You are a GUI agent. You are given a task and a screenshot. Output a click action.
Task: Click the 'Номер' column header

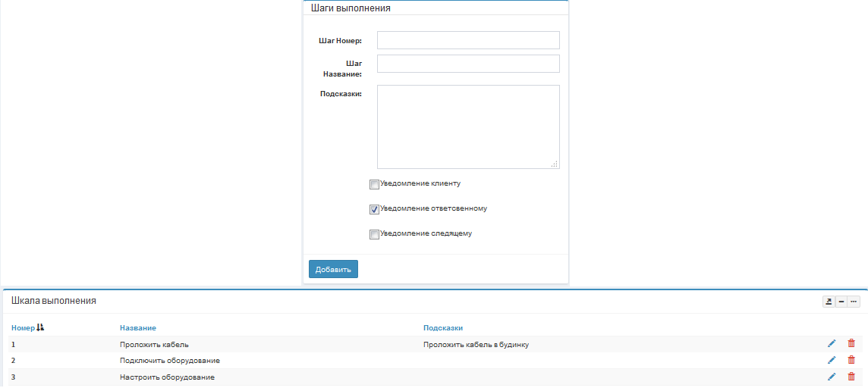(x=23, y=327)
